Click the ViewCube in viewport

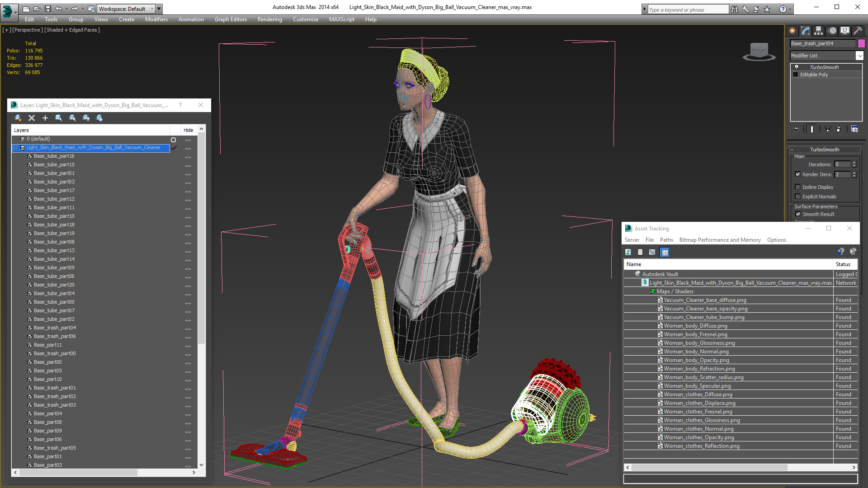tap(759, 52)
